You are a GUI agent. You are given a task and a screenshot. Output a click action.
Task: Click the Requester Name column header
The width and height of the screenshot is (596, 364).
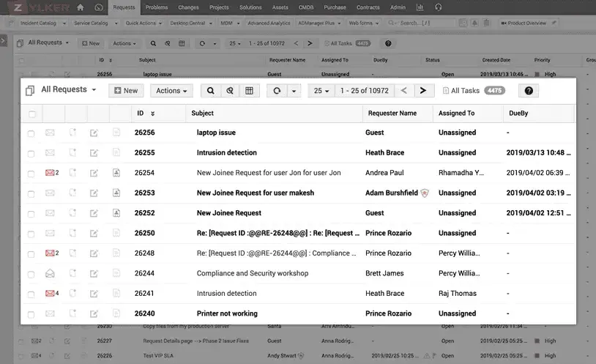point(392,113)
